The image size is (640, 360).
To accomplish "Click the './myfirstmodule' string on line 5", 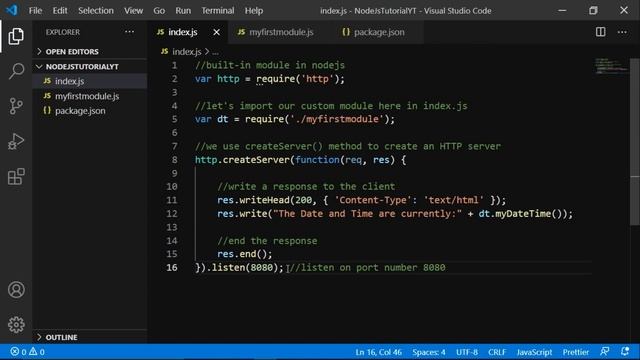I will click(x=337, y=119).
